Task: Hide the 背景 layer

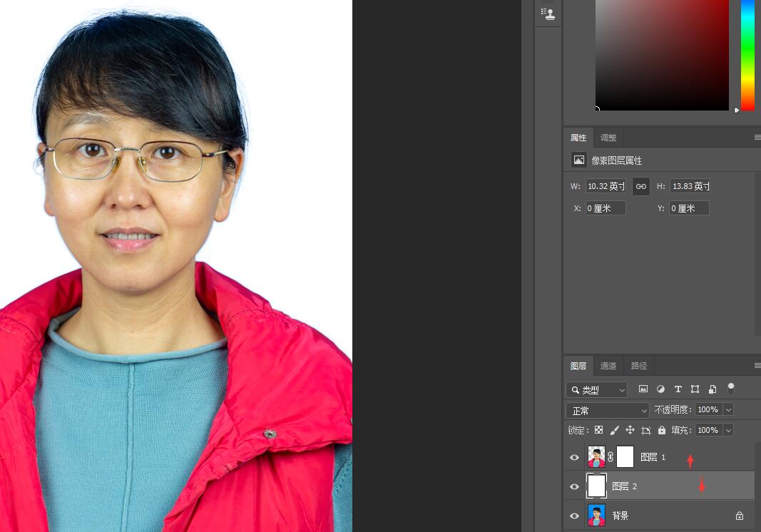Action: click(574, 515)
